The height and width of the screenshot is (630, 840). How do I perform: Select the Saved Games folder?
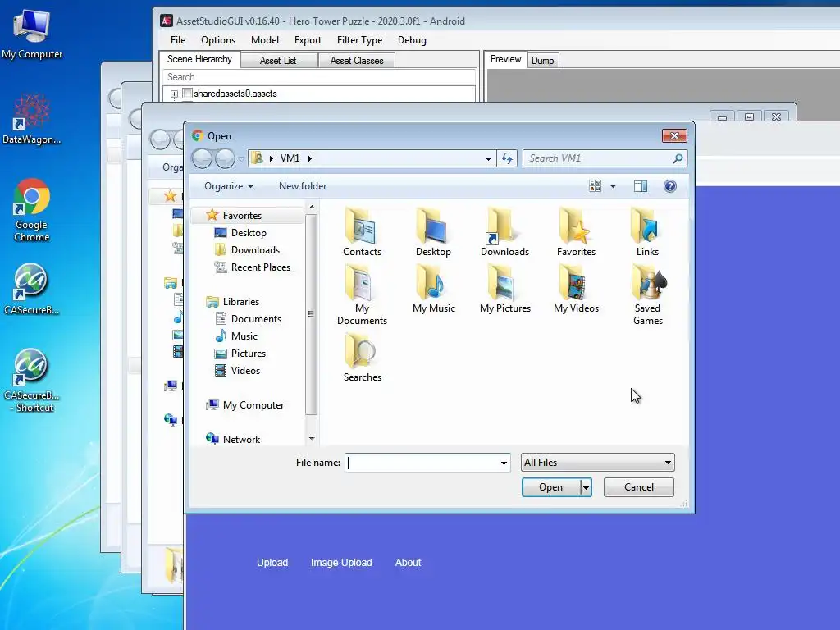pos(648,294)
